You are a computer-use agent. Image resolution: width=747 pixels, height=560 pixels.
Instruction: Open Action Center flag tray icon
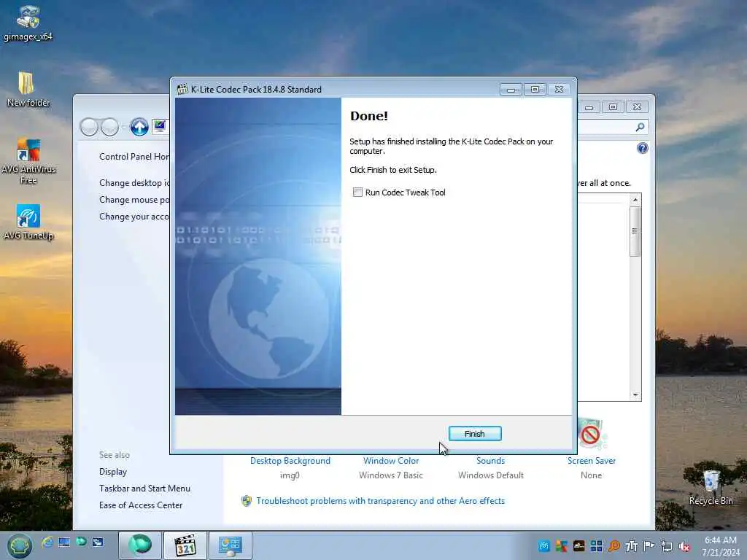point(649,546)
